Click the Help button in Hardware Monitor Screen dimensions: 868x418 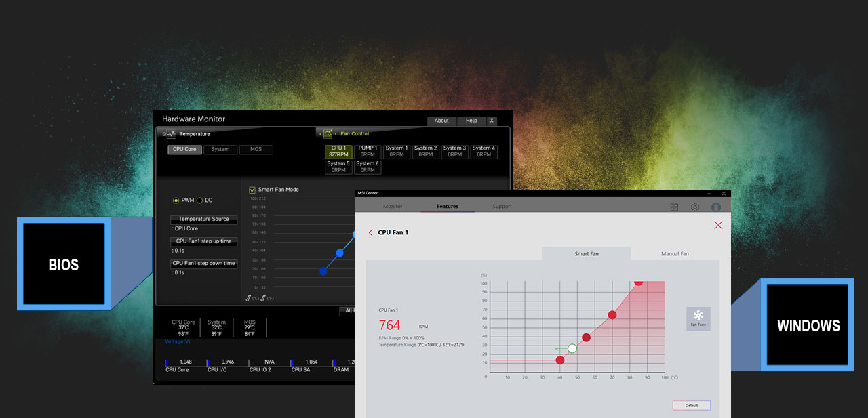click(471, 121)
